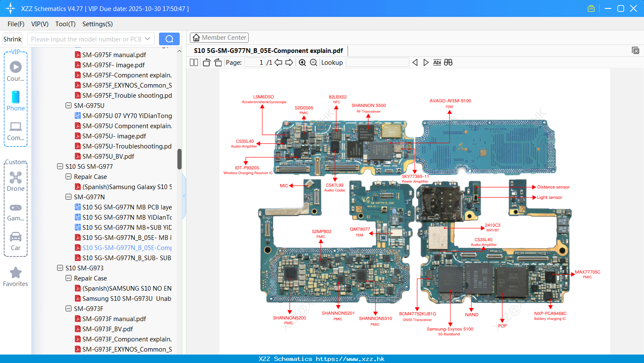The image size is (644, 363).
Task: Open the Game console category
Action: (16, 212)
